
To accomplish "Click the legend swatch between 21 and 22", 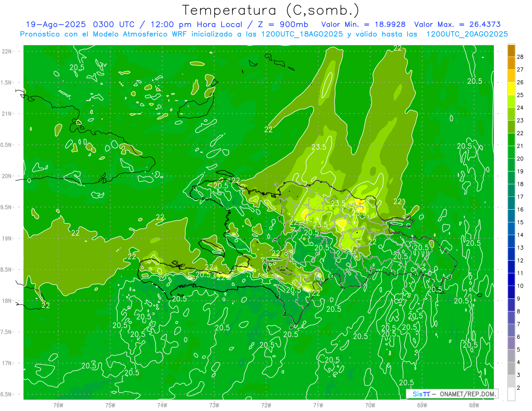I will click(511, 140).
